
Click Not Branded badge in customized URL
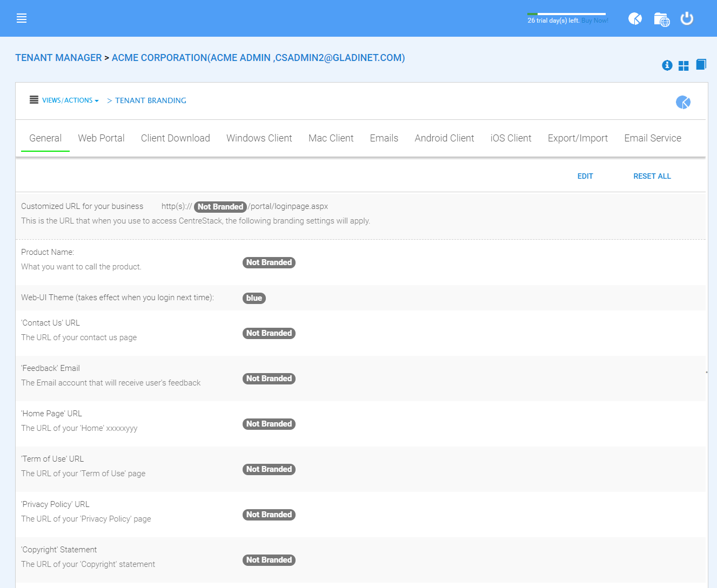[220, 207]
